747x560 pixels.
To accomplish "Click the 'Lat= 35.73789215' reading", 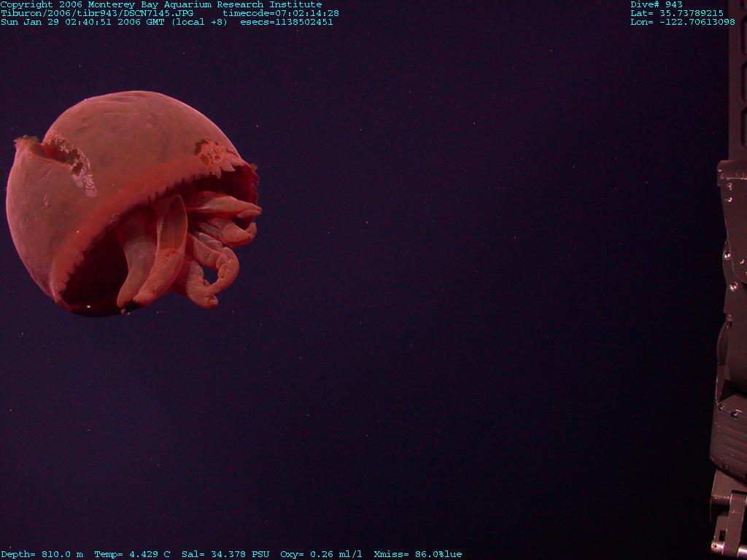I will point(677,13).
